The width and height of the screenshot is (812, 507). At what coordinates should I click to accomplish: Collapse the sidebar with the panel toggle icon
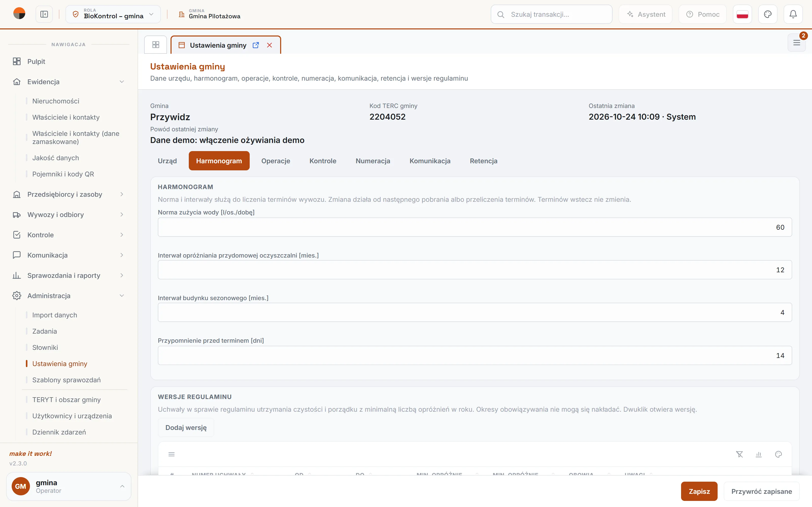click(x=44, y=14)
